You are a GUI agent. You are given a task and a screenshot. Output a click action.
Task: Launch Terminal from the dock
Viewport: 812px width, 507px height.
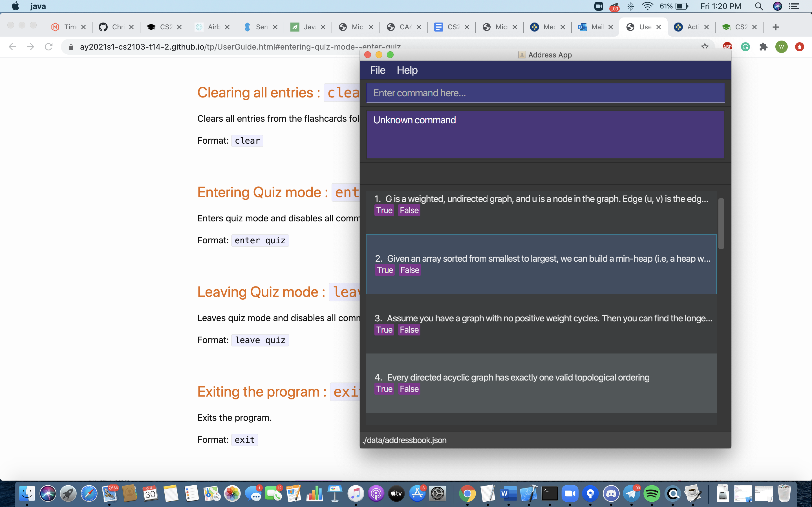tap(550, 493)
